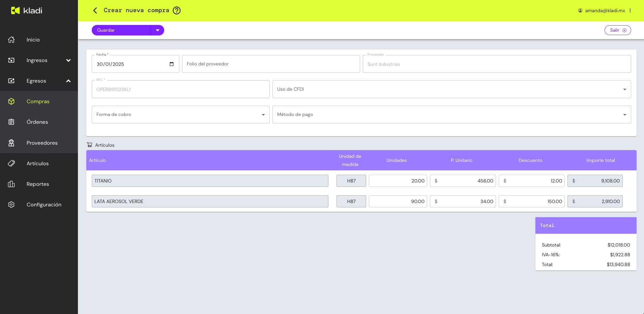Image resolution: width=644 pixels, height=314 pixels.
Task: Click the Importe total column header
Action: click(x=601, y=160)
